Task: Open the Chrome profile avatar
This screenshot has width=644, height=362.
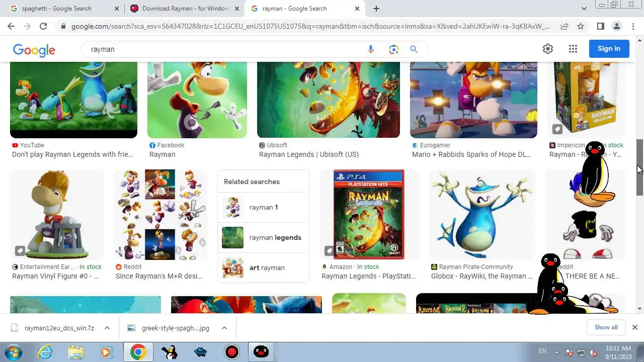Action: click(617, 26)
